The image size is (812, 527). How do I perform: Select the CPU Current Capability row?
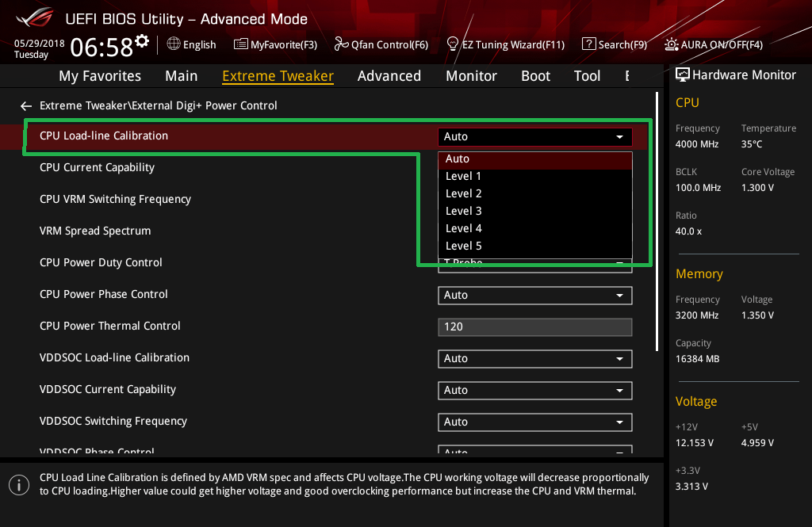click(x=97, y=168)
